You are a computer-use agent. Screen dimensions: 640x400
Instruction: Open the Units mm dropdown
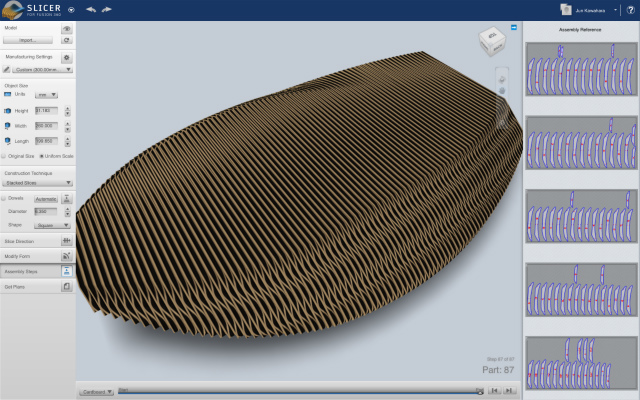pyautogui.click(x=46, y=95)
